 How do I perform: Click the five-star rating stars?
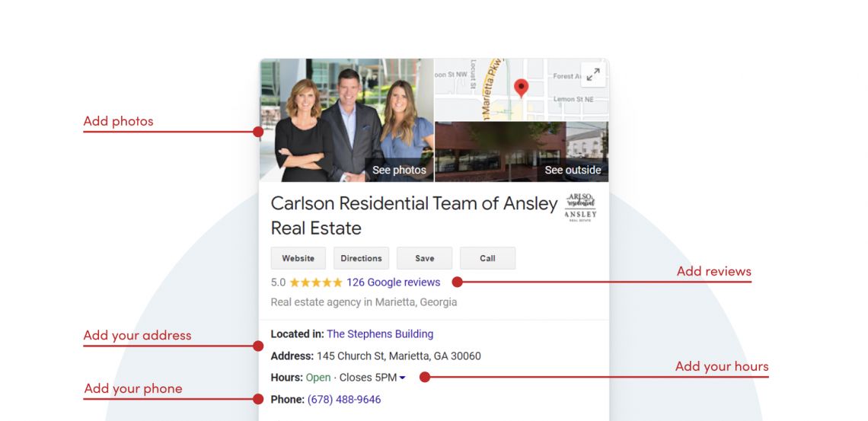(316, 282)
